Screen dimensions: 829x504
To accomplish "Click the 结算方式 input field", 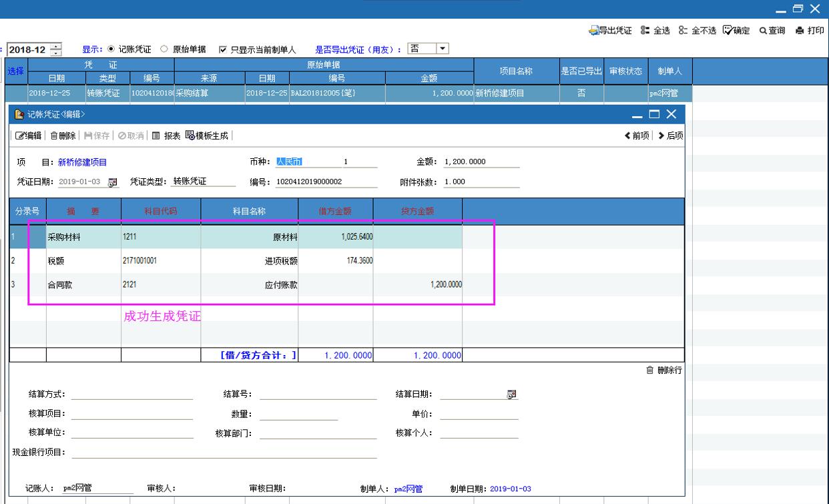I will pyautogui.click(x=131, y=394).
